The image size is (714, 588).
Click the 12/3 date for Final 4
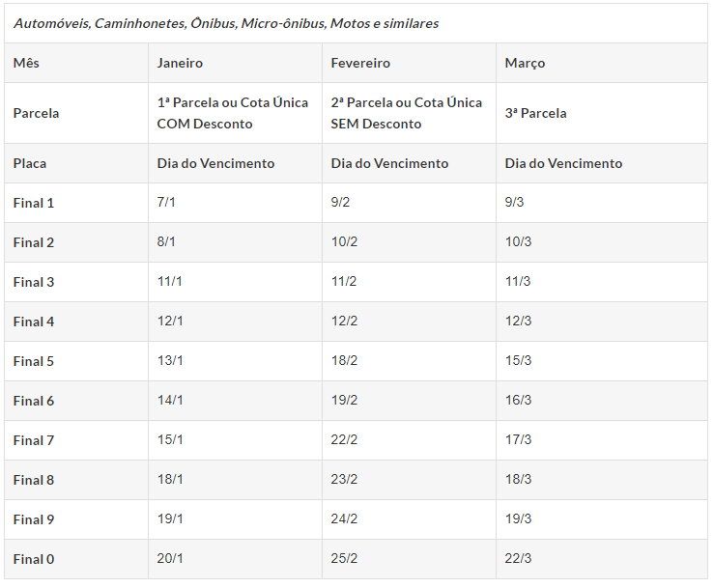click(x=518, y=322)
